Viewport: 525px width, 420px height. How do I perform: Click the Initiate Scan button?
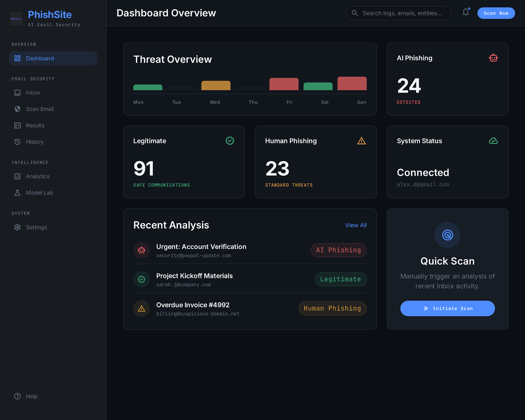coord(447,308)
